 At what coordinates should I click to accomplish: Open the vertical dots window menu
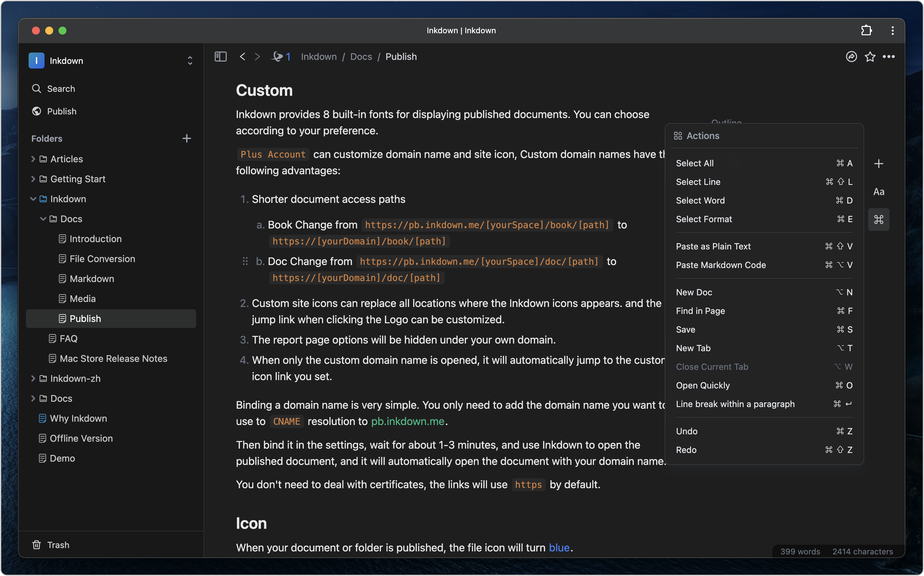pos(892,31)
